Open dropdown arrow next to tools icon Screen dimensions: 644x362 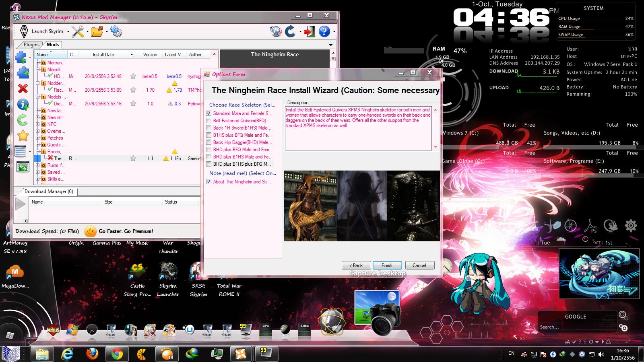click(87, 31)
